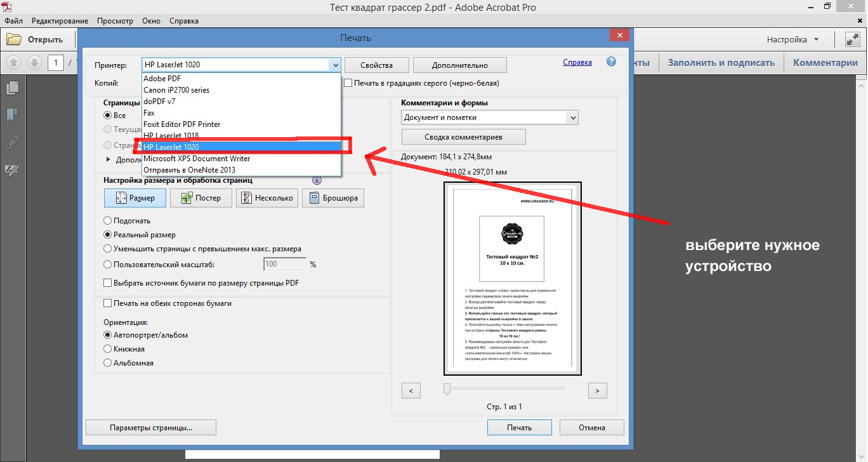Open the 'Файл' menu

click(x=13, y=21)
